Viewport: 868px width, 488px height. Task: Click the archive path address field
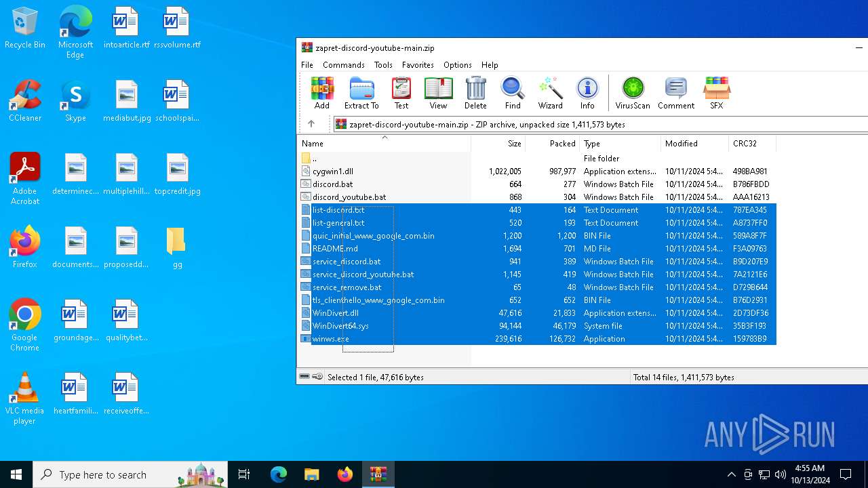[600, 124]
